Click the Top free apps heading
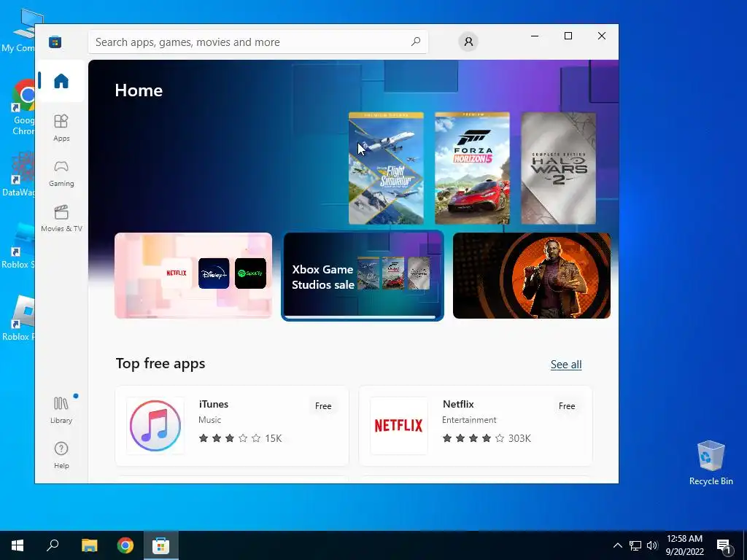The image size is (747, 560). click(x=160, y=363)
